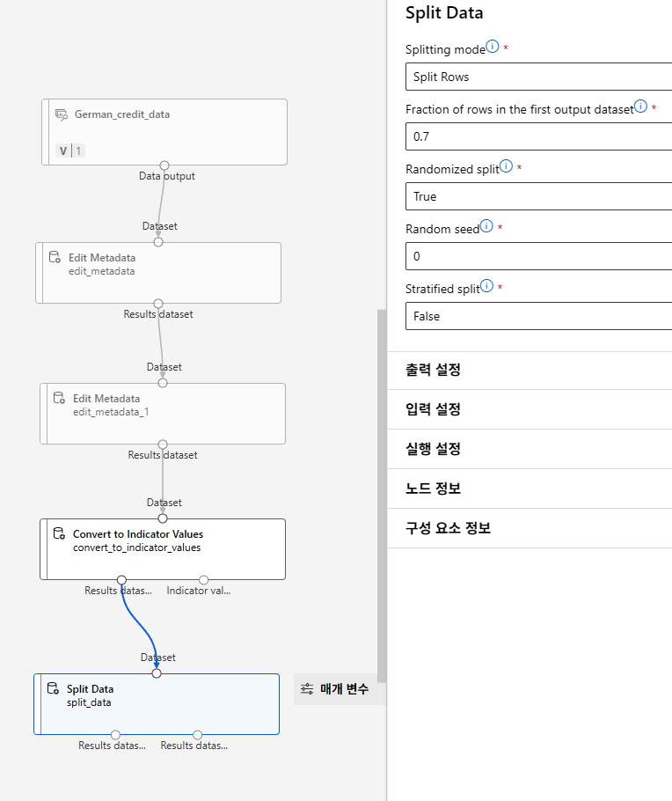Show info for Splitting mode

click(x=493, y=47)
